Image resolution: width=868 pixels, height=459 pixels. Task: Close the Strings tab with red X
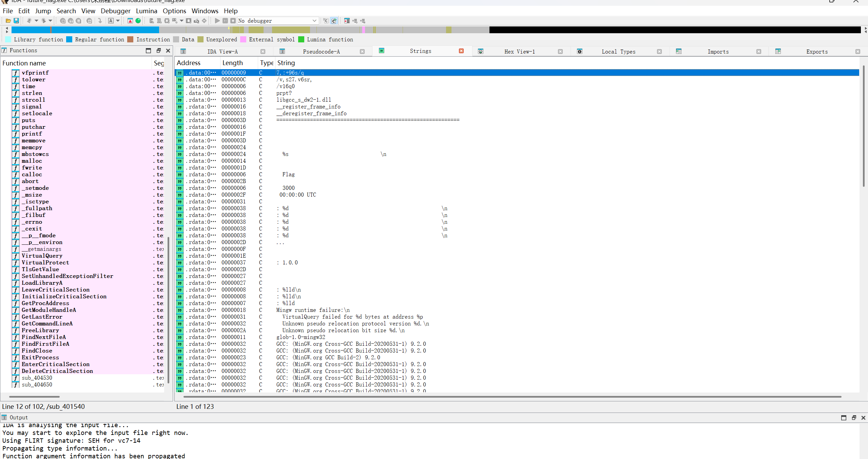click(x=461, y=51)
